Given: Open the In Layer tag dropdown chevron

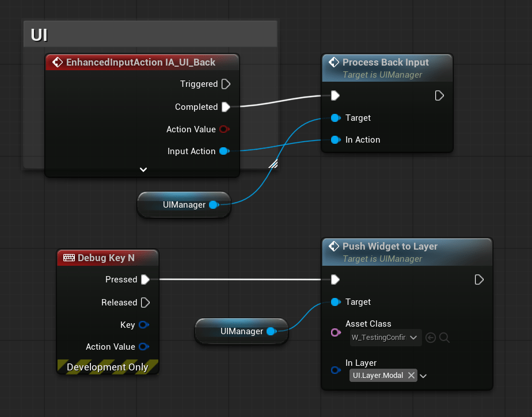Looking at the screenshot, I should (424, 376).
